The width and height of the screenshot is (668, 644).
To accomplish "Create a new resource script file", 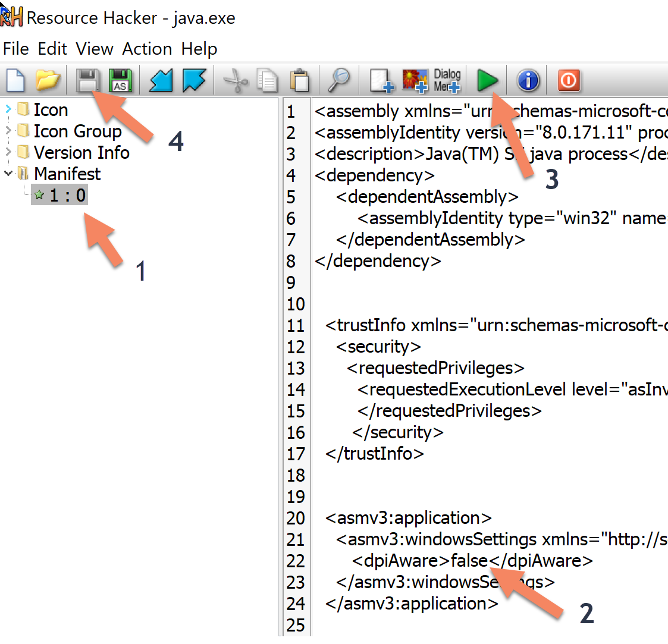I will coord(15,80).
